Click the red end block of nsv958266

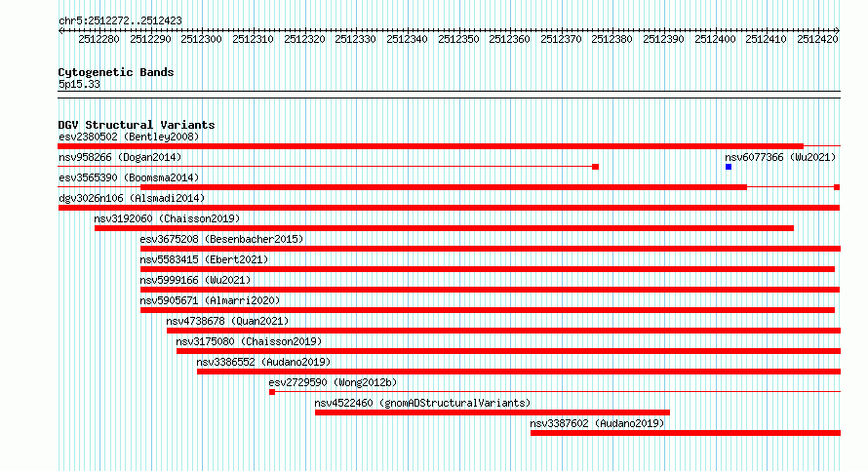tap(596, 167)
